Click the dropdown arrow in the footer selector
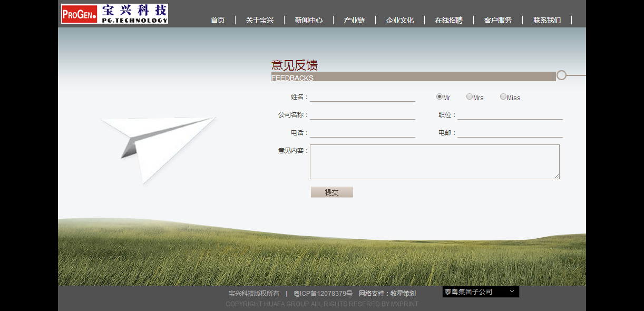This screenshot has width=644, height=311. point(511,291)
